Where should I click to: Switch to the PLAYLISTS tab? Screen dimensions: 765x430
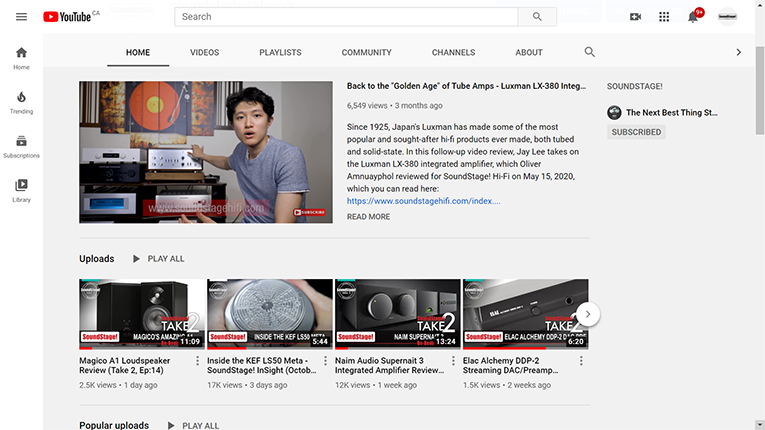[280, 52]
